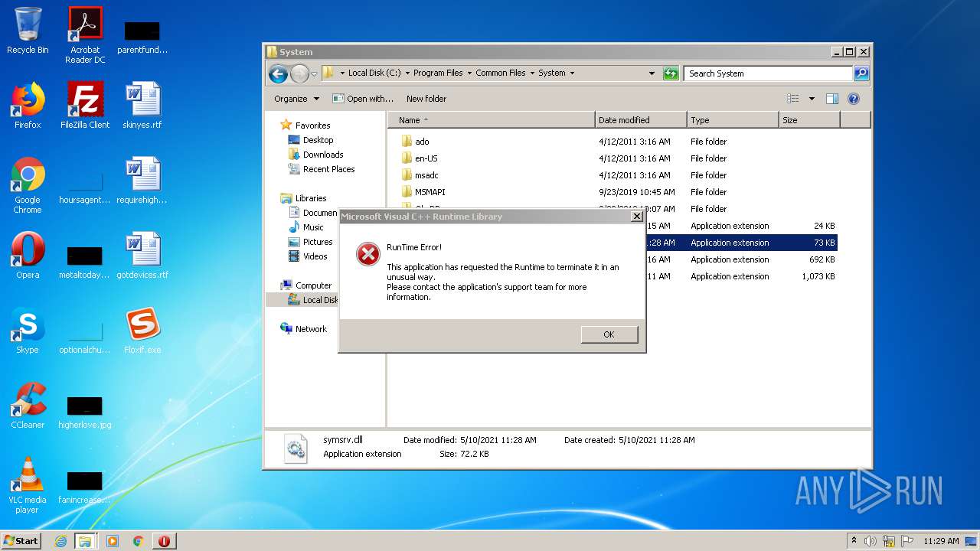Sort by Type column header
The height and width of the screenshot is (551, 980).
(x=733, y=120)
